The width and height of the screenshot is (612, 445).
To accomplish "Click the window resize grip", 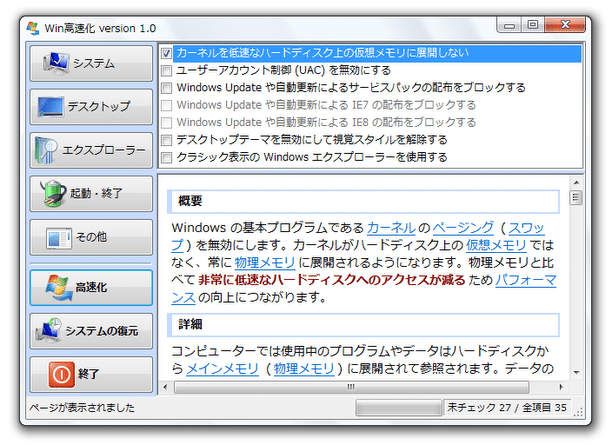I will point(578,412).
